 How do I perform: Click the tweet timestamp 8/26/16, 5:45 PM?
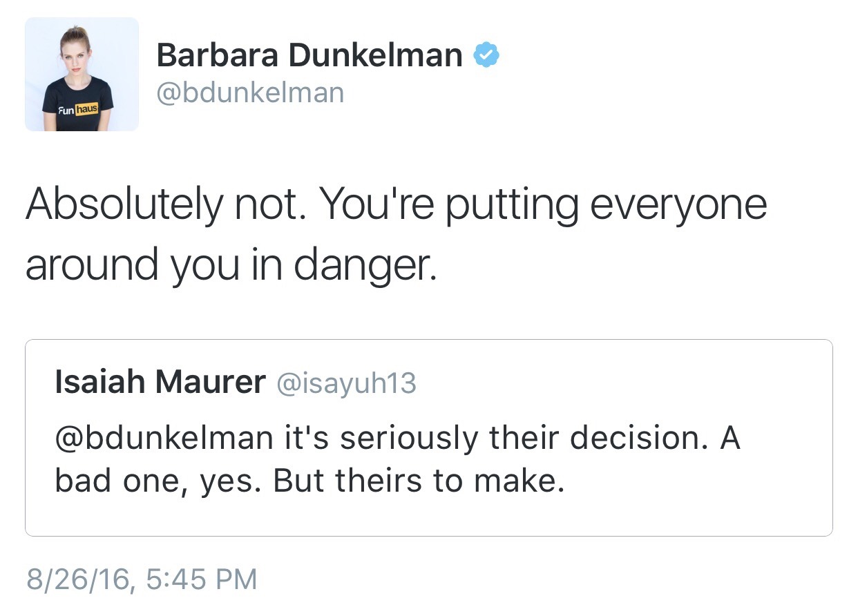pos(141,579)
